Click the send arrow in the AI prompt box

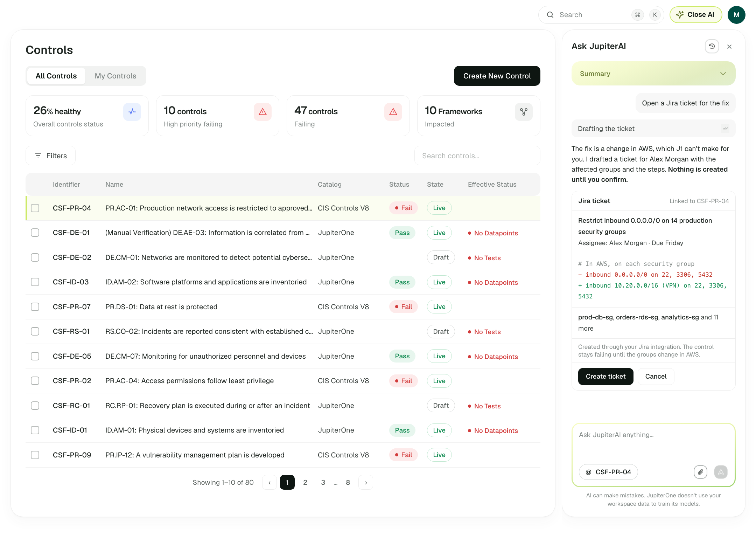tap(721, 472)
